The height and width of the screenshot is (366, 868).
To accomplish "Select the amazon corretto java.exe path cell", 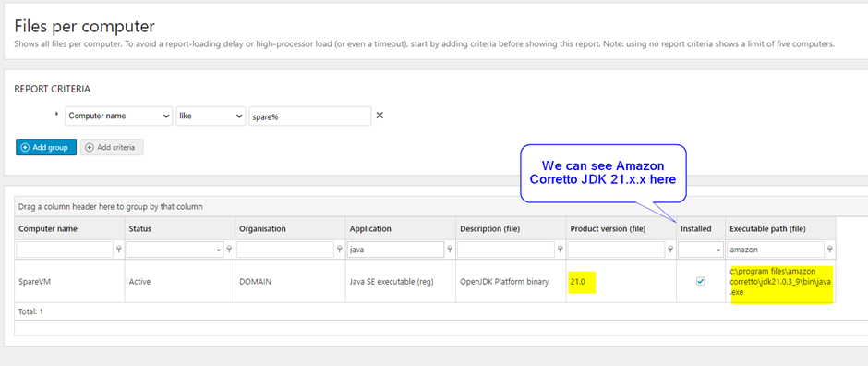I will [x=780, y=281].
